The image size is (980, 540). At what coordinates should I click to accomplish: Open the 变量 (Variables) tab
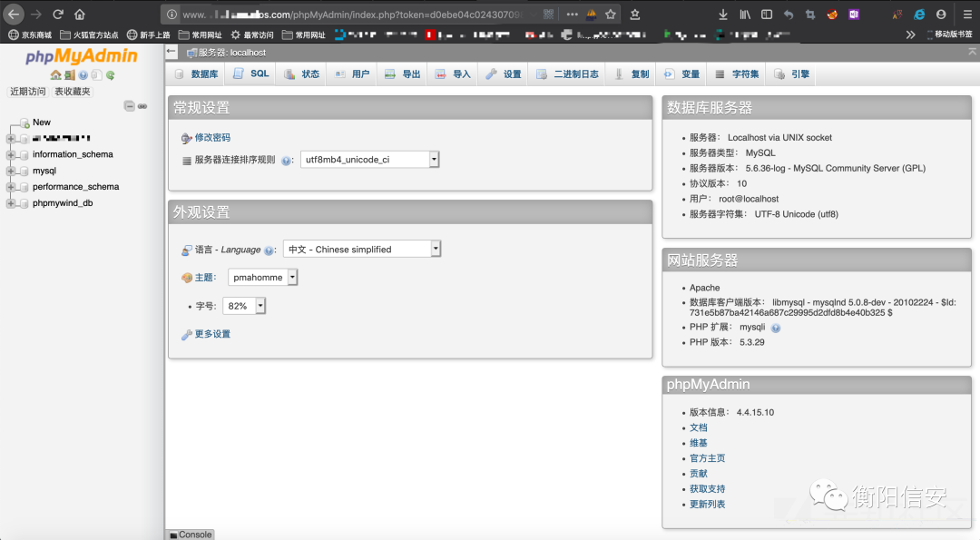tap(681, 74)
